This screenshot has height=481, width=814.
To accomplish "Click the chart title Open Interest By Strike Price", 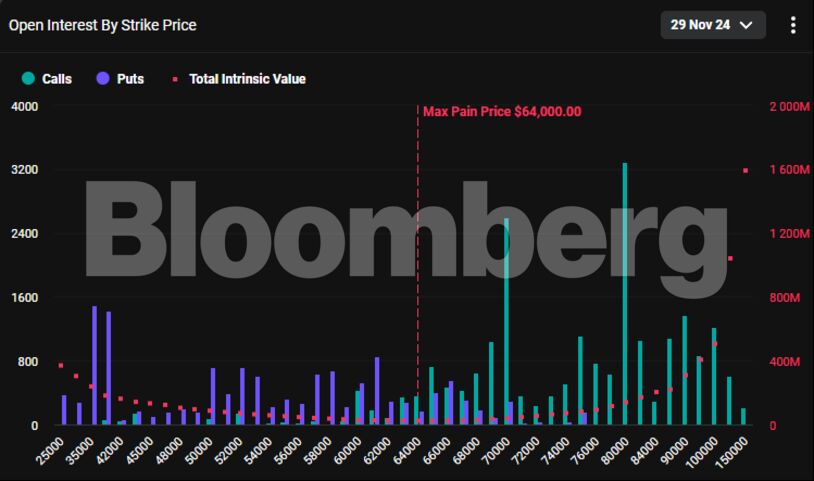I will tap(103, 25).
